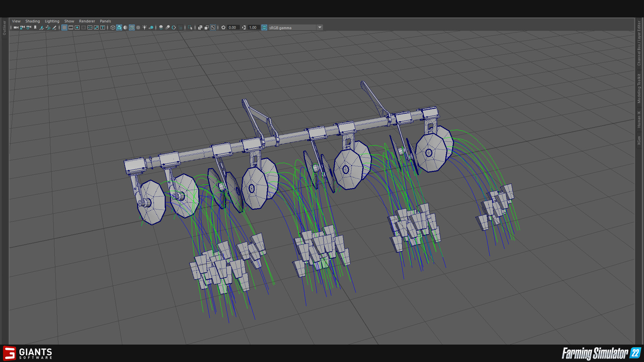
Task: Toggle the grid display icon
Action: point(64,27)
